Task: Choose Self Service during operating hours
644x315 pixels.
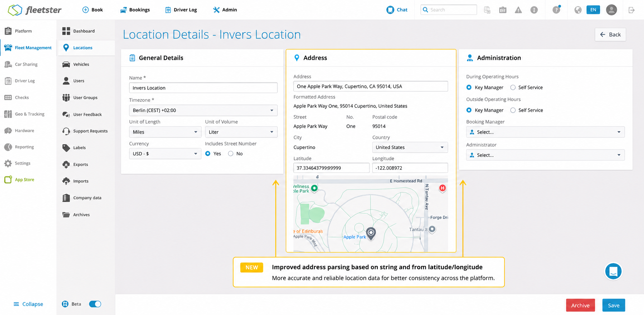Action: tap(513, 87)
